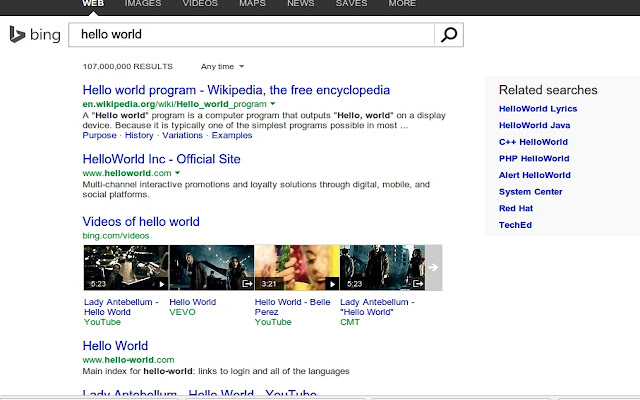640x400 pixels.
Task: Click the Bing logo
Action: point(35,35)
